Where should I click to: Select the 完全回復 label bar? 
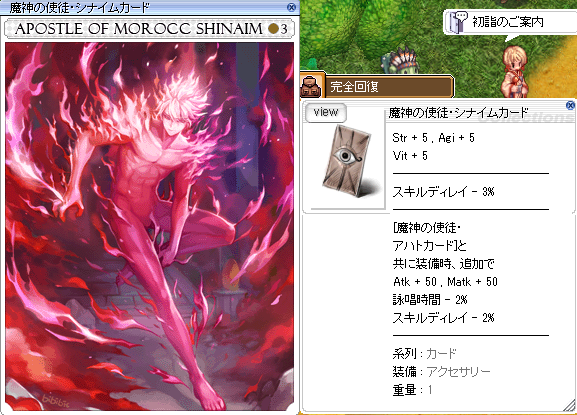click(390, 86)
